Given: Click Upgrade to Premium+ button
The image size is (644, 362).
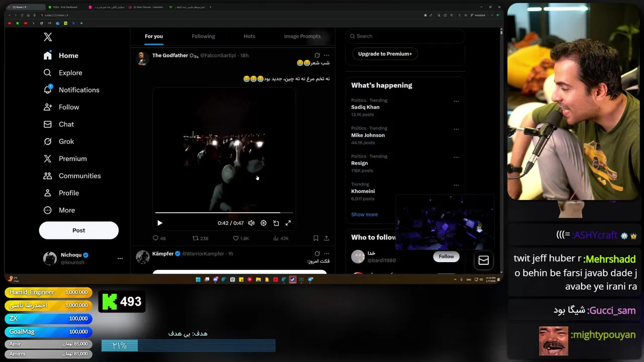Looking at the screenshot, I should [x=385, y=54].
